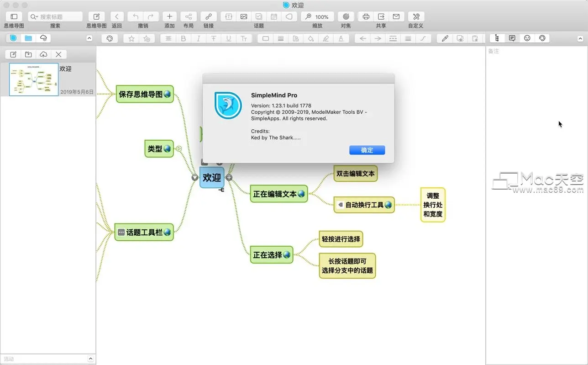This screenshot has height=365, width=588.
Task: Toggle underline formatting
Action: coord(229,38)
